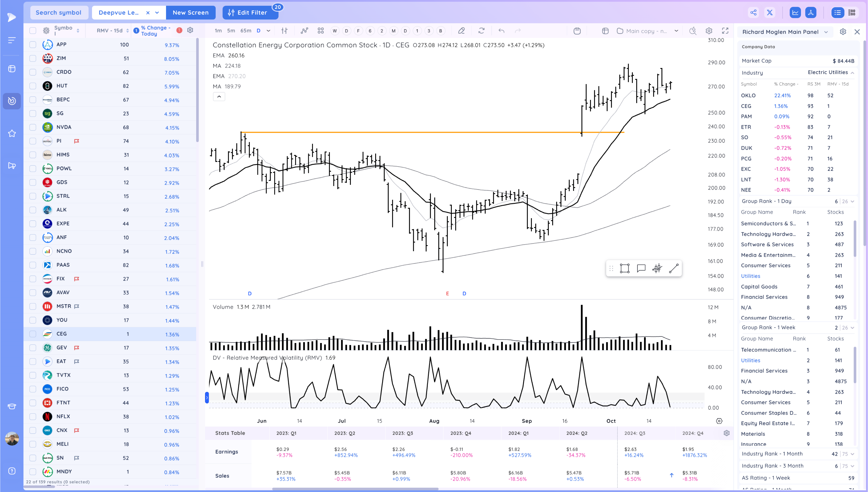Viewport: 868px width, 492px height.
Task: Select the comment callout tool in floating toolbar
Action: 641,268
